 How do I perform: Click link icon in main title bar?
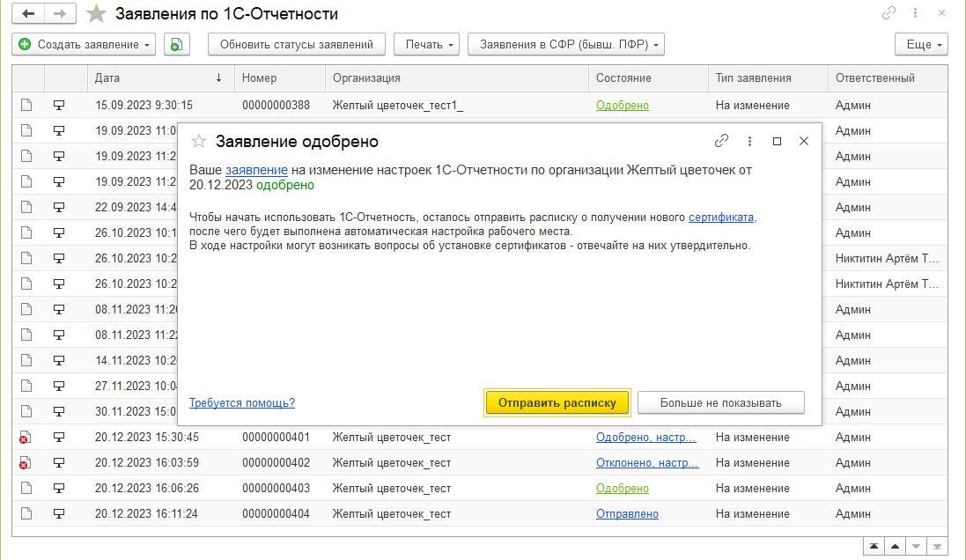coord(889,14)
